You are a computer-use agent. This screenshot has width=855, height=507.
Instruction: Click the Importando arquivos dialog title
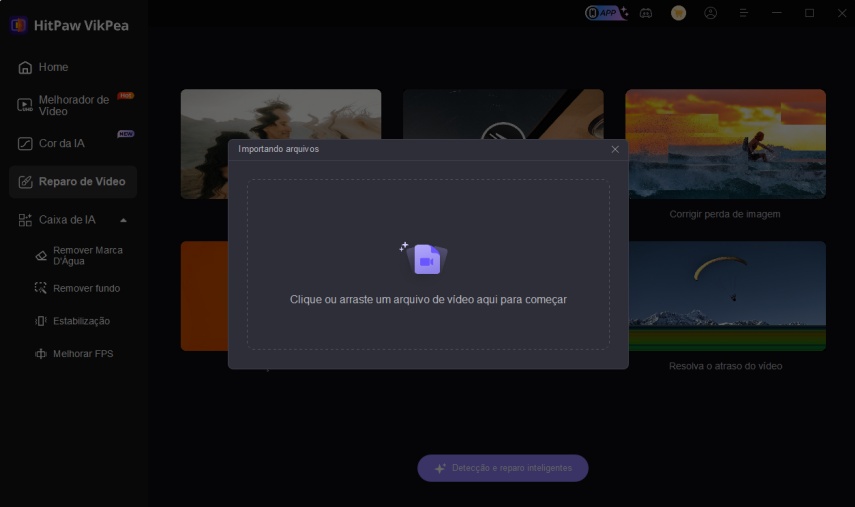click(x=279, y=149)
